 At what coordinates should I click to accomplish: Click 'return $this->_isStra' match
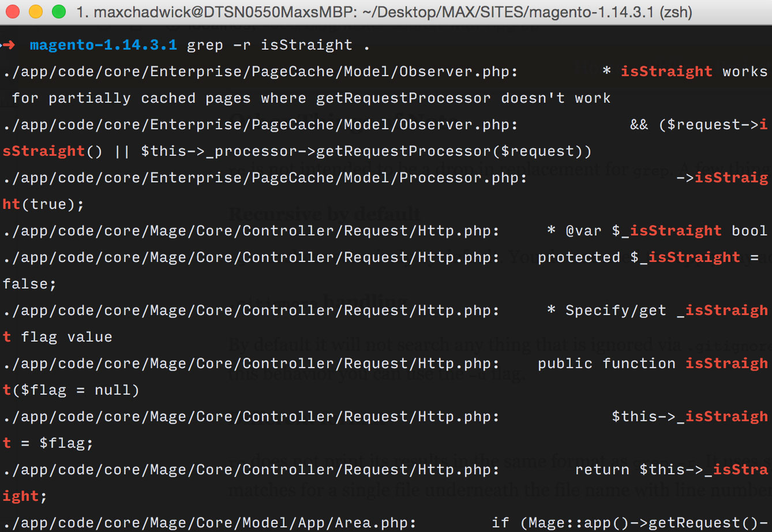coord(671,470)
